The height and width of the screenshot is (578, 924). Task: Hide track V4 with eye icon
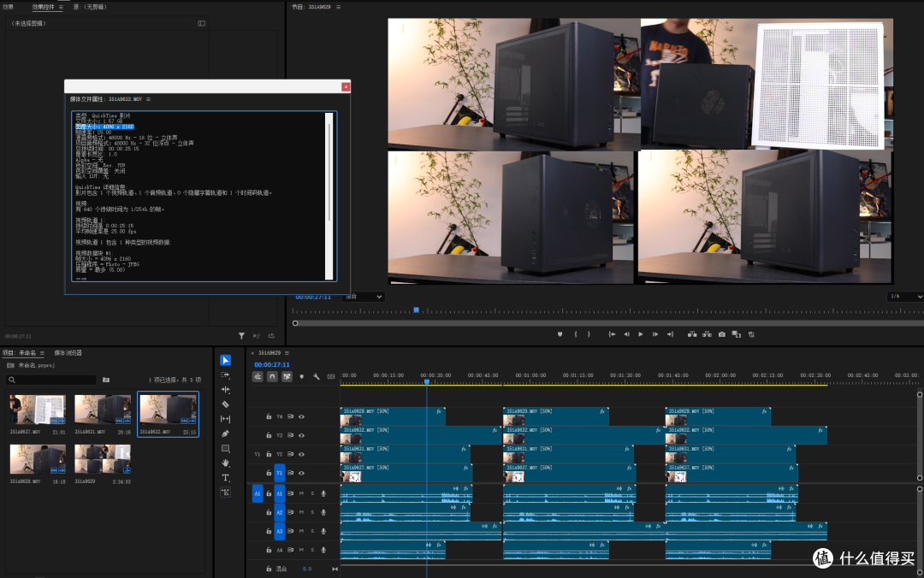[x=301, y=416]
